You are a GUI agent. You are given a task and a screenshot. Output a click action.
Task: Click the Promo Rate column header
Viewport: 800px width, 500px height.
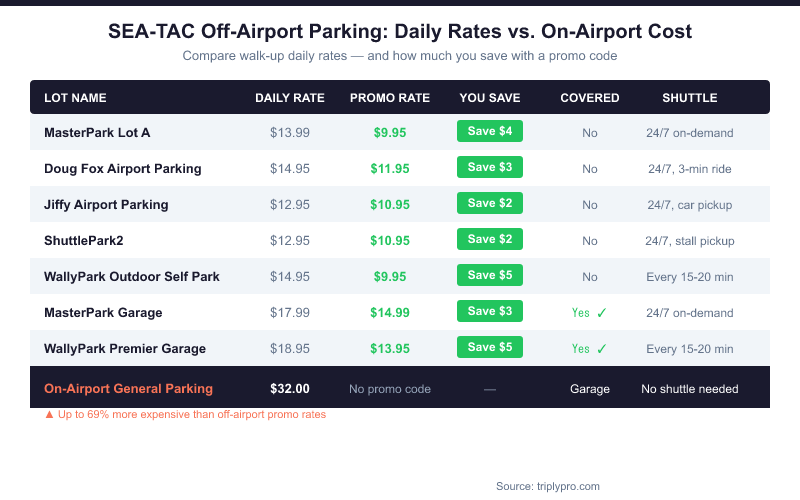coord(390,98)
